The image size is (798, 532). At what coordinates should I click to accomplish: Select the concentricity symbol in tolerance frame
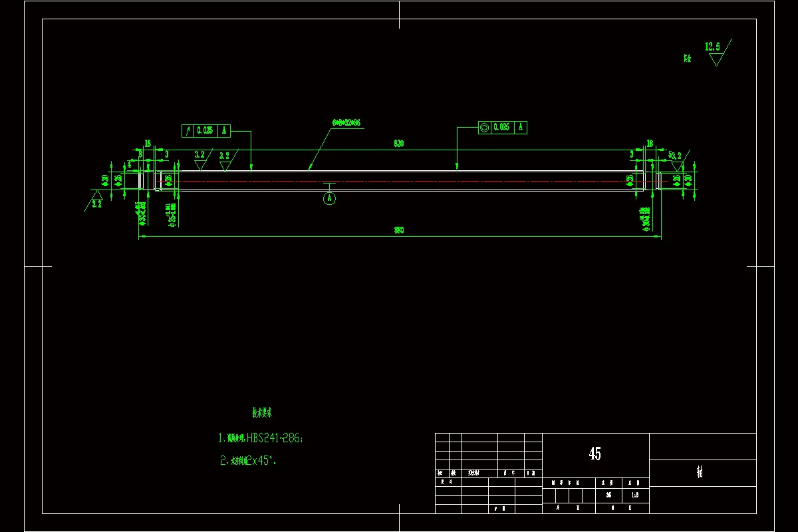click(484, 127)
